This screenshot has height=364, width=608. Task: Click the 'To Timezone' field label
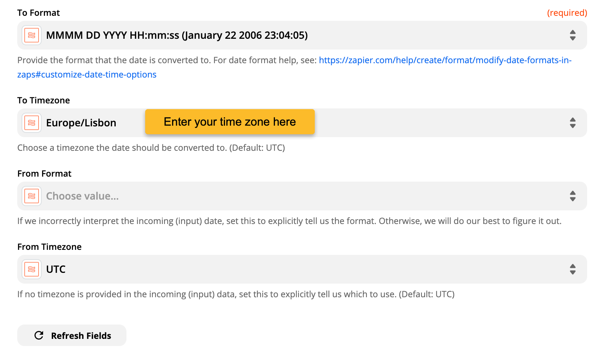[43, 101]
